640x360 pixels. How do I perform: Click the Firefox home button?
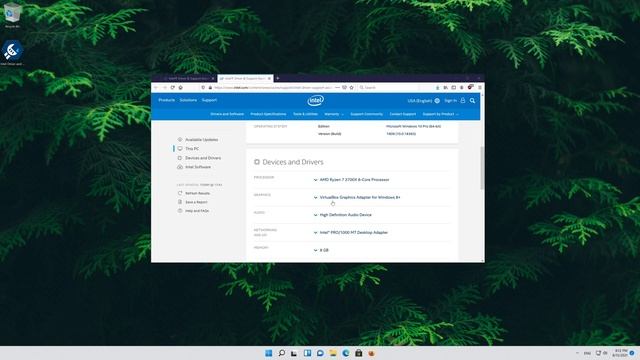coord(180,87)
